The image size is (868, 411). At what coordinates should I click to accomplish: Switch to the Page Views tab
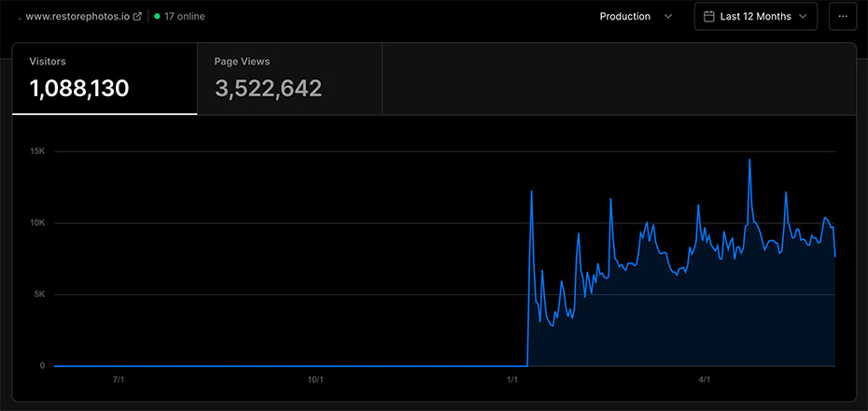tap(289, 78)
